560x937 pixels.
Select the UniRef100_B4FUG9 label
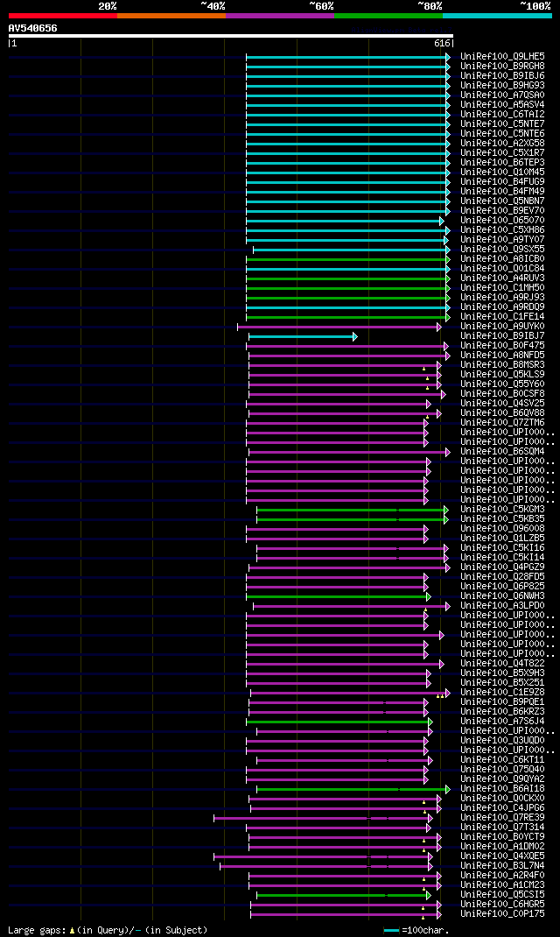(502, 181)
